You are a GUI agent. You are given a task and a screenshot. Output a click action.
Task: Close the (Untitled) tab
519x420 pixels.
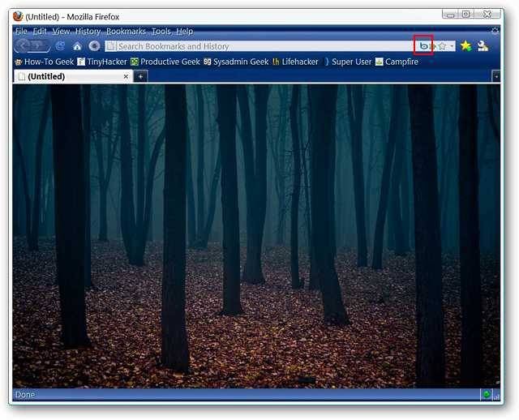(126, 77)
